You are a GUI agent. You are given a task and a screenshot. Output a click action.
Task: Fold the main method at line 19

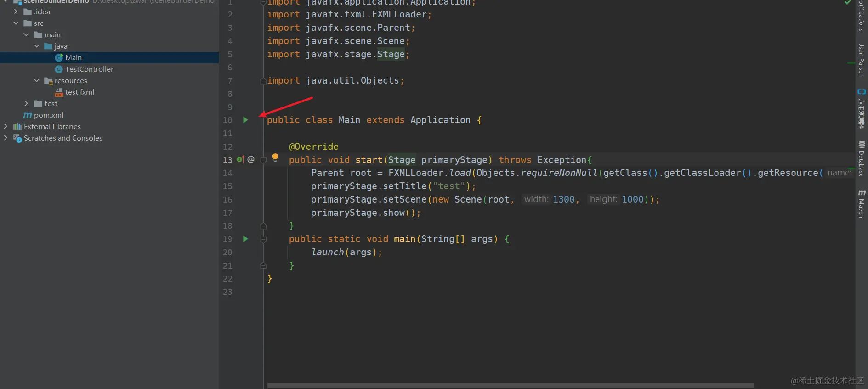point(263,239)
